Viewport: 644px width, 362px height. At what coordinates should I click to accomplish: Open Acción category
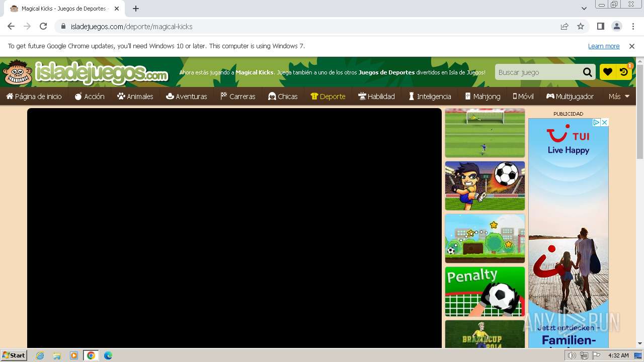pyautogui.click(x=90, y=96)
